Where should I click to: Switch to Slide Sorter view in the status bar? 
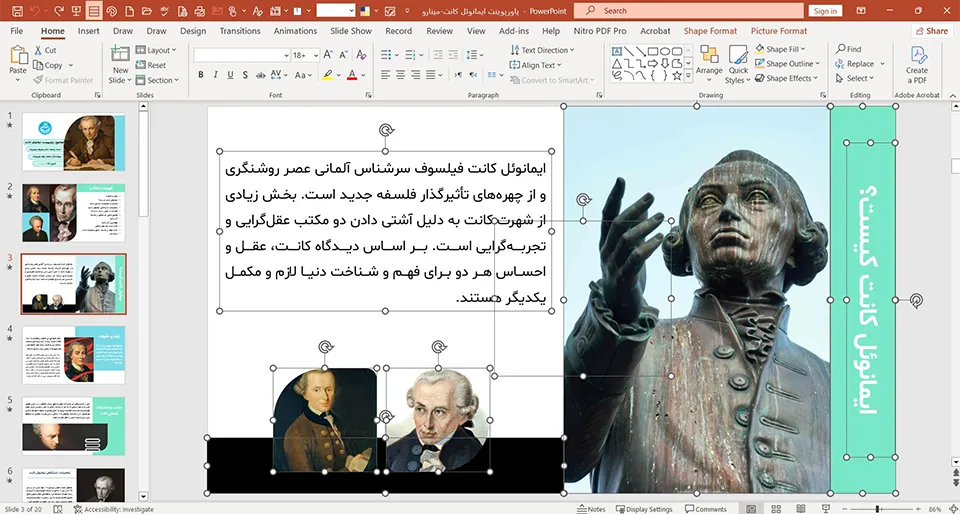[x=776, y=509]
